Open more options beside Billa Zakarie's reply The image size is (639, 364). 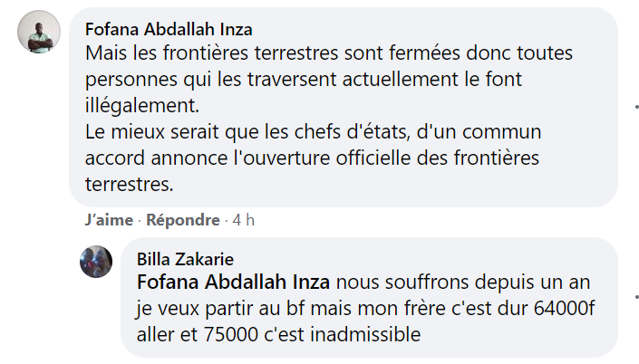(636, 296)
